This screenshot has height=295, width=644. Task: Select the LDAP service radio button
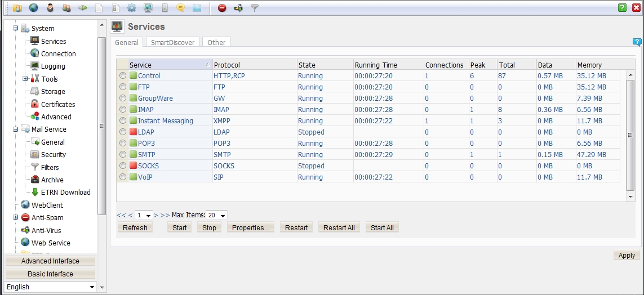(x=122, y=132)
